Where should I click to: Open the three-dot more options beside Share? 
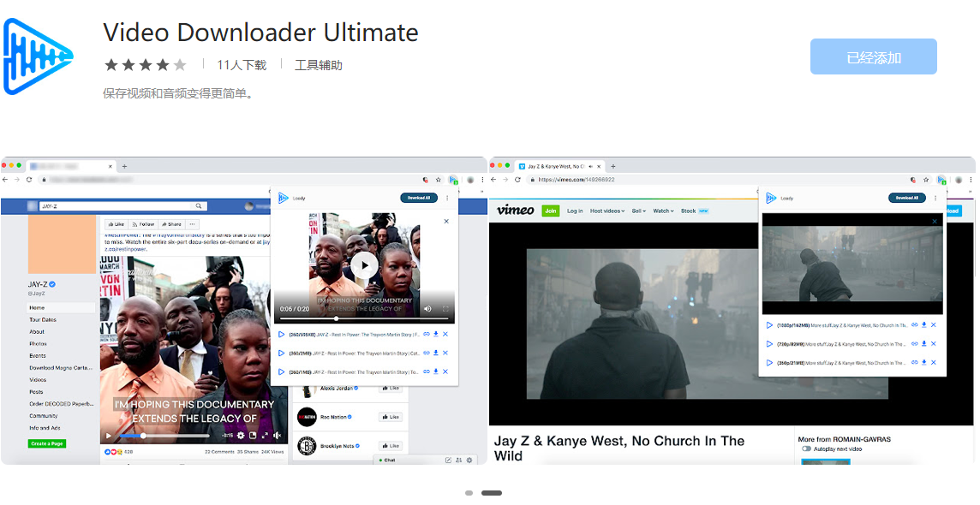193,224
